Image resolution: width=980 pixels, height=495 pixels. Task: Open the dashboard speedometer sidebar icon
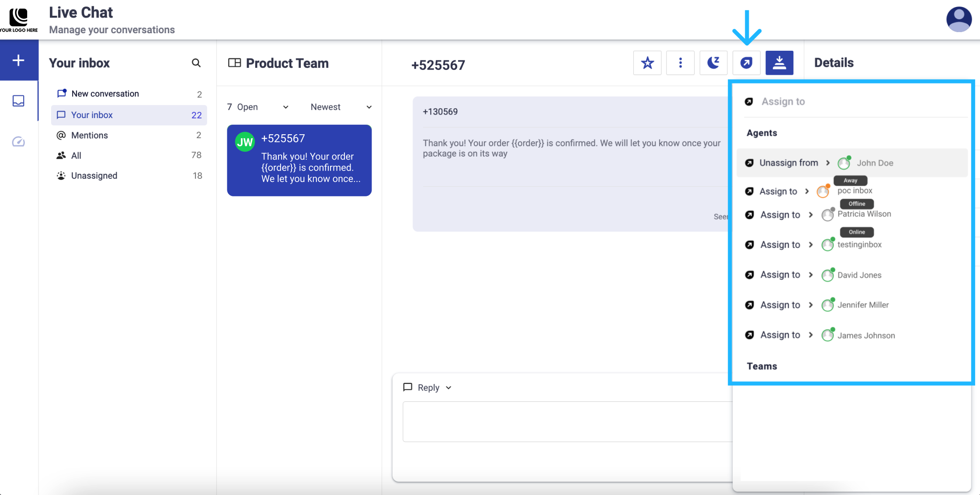(x=18, y=142)
